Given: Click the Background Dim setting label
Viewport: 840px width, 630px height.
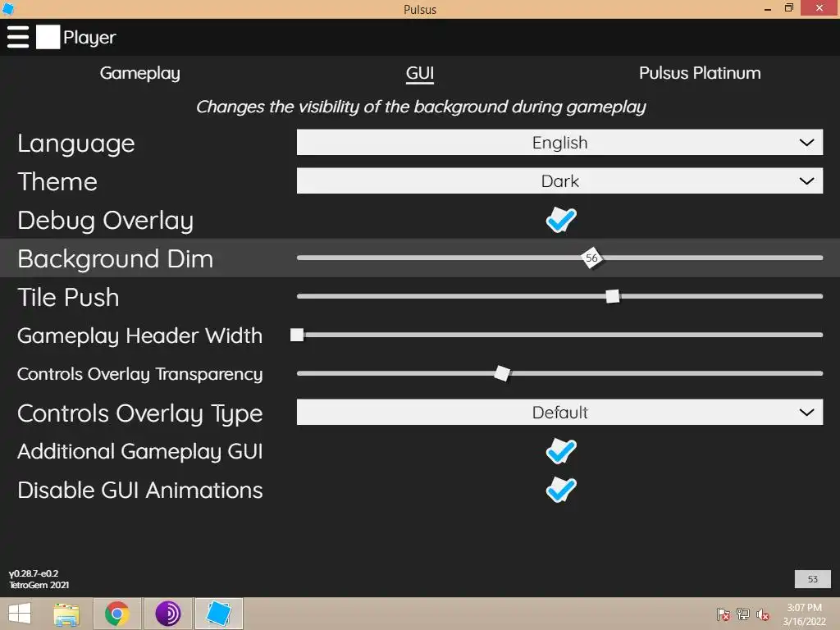Looking at the screenshot, I should [116, 258].
